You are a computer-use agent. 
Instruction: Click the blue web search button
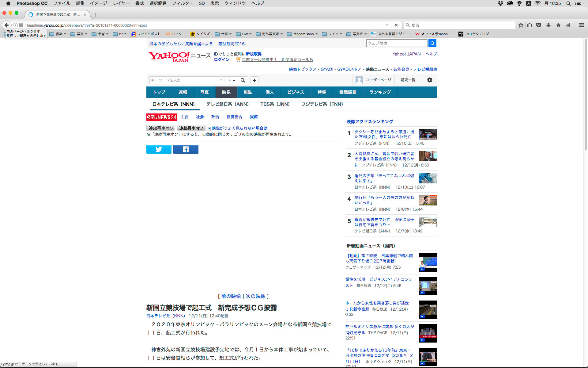432,43
